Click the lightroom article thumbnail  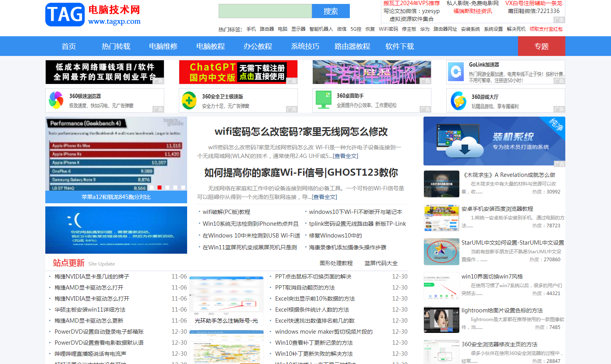441,319
